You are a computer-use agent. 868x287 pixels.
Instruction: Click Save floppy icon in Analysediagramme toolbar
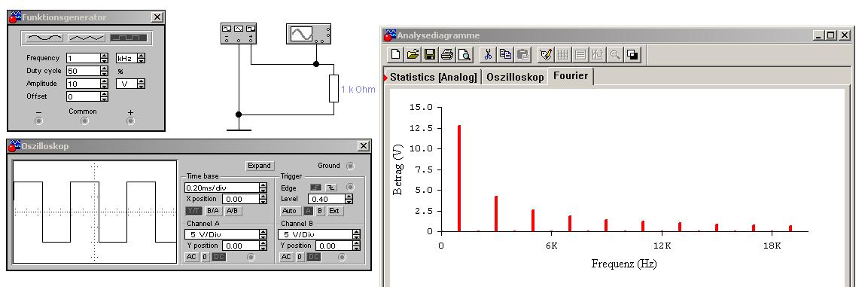coord(430,54)
